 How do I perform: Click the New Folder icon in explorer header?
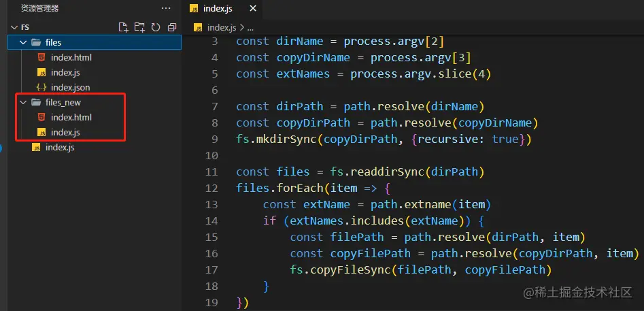[x=139, y=27]
